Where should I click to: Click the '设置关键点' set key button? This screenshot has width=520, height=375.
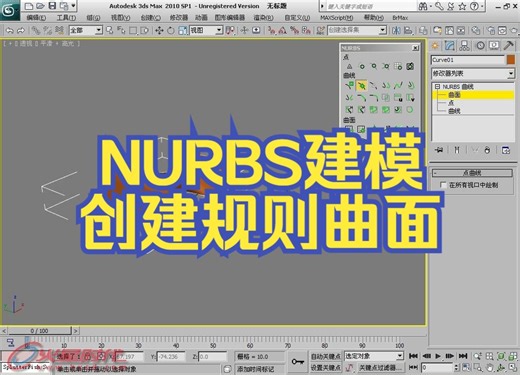pos(325,368)
